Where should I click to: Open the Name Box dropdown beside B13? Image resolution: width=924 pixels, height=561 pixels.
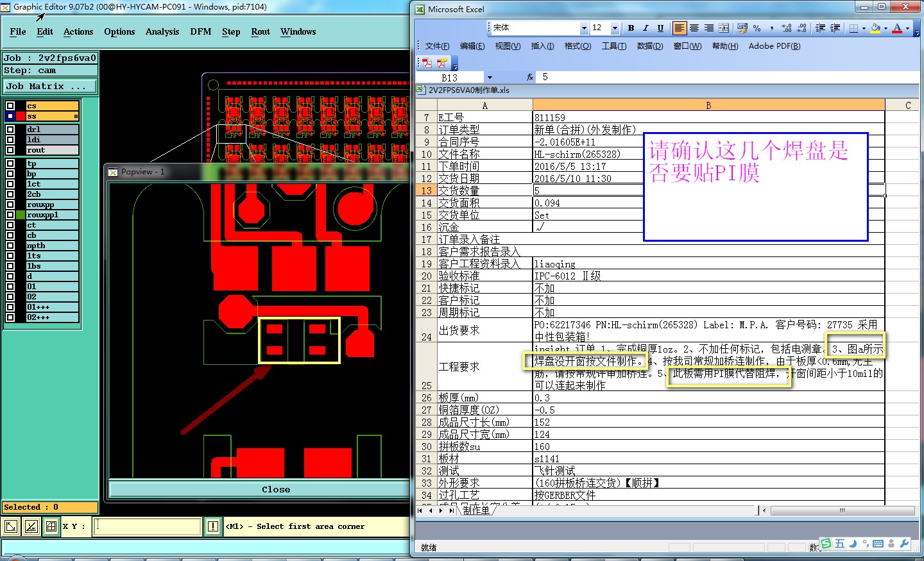coord(490,77)
